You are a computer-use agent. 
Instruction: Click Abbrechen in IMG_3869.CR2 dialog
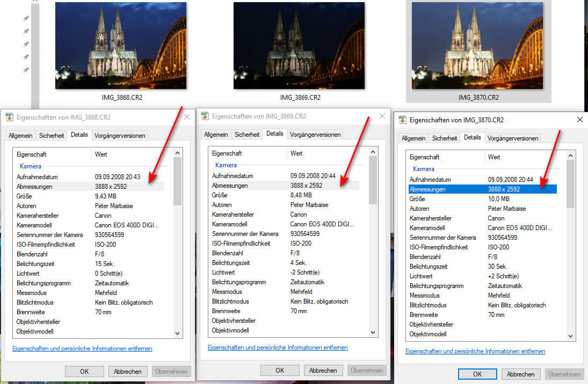pos(323,370)
